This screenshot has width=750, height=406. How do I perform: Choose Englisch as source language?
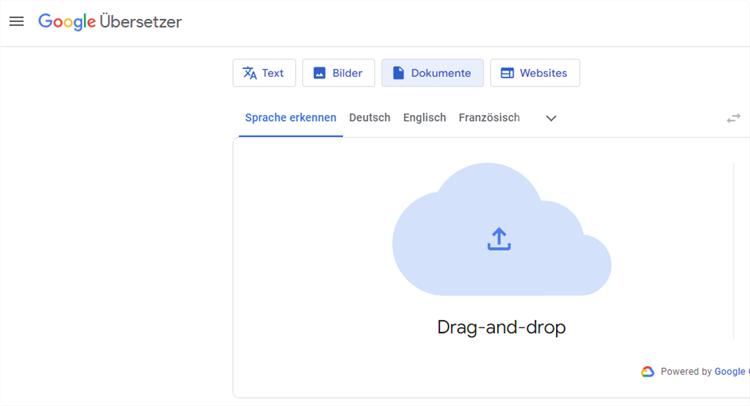coord(424,118)
